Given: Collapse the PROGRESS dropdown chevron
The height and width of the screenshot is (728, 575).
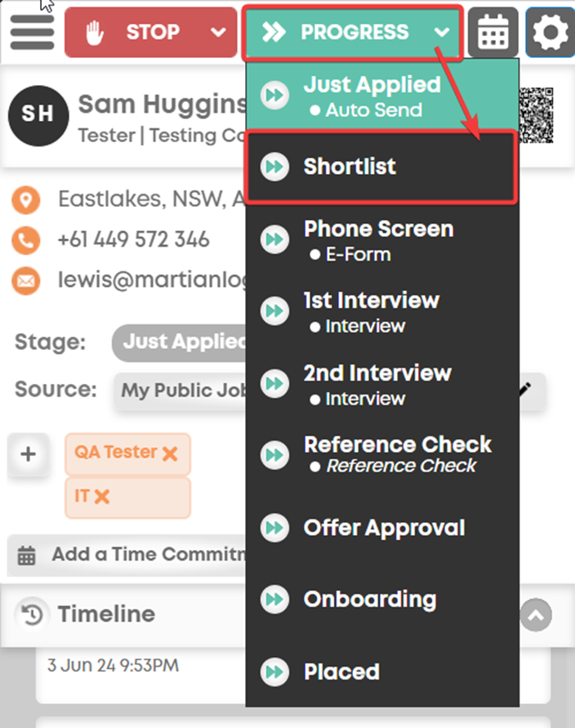Looking at the screenshot, I should pyautogui.click(x=442, y=32).
